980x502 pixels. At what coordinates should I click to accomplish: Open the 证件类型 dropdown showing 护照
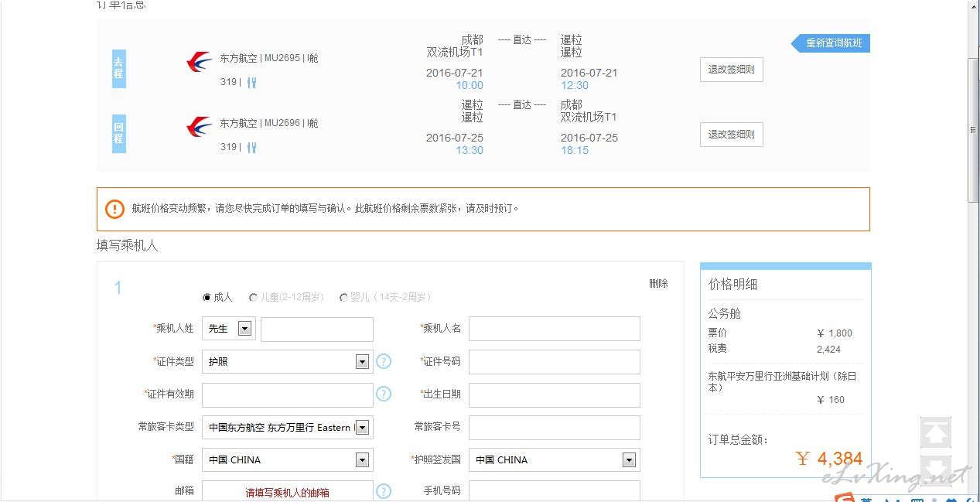pyautogui.click(x=287, y=361)
